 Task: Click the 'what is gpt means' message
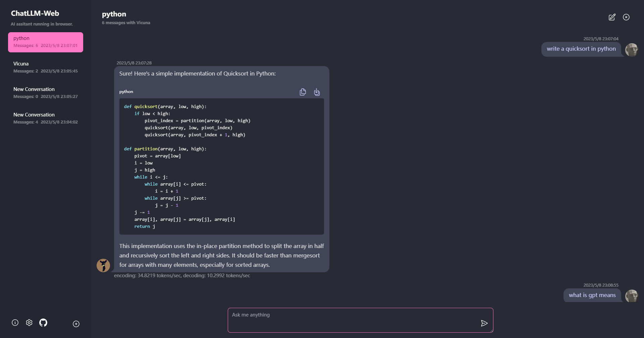(592, 295)
